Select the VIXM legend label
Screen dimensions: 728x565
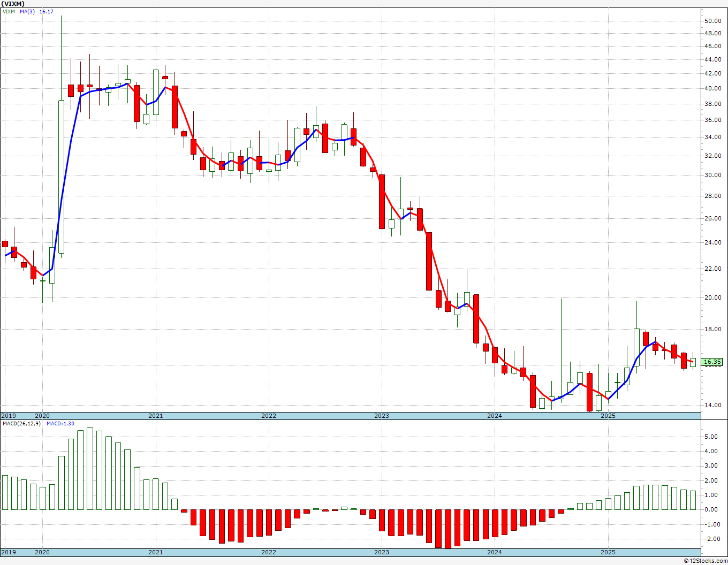click(9, 12)
